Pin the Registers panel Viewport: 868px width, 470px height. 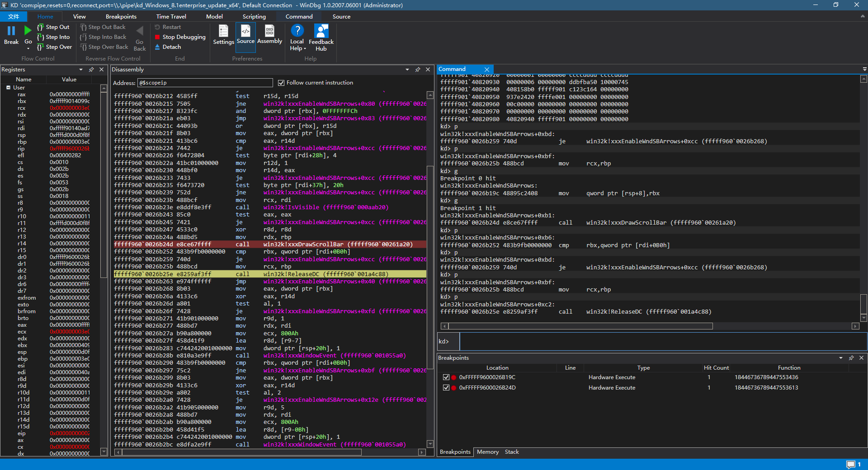click(91, 70)
